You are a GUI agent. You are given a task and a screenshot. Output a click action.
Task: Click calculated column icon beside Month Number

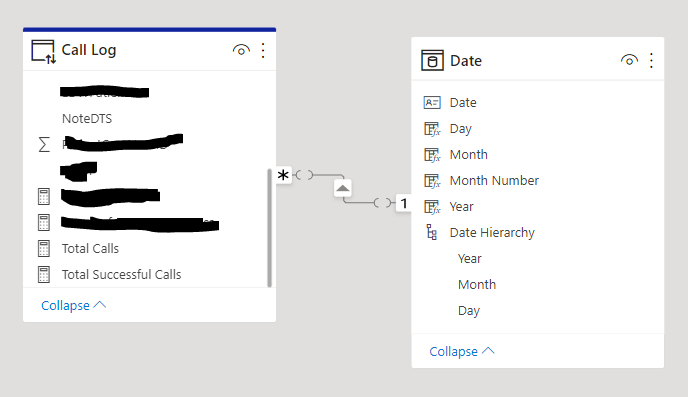[432, 180]
